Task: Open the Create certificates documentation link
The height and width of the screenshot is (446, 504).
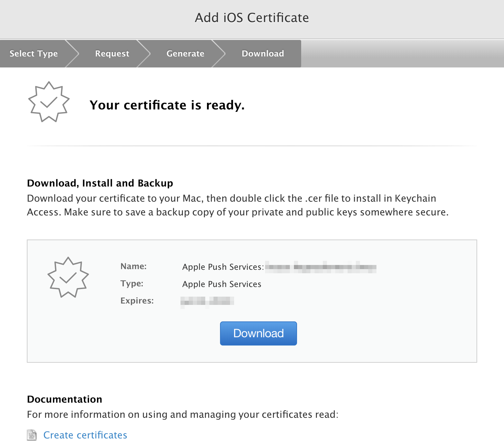Action: (x=85, y=435)
